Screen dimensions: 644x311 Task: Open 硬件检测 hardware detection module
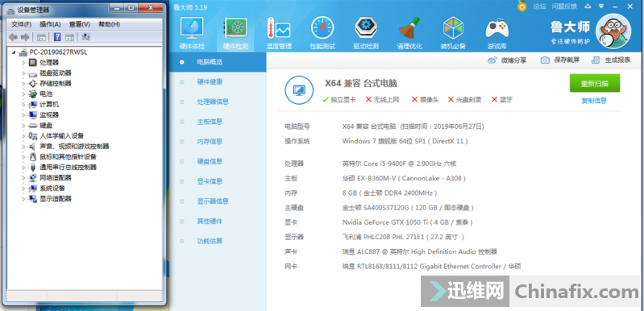(235, 33)
